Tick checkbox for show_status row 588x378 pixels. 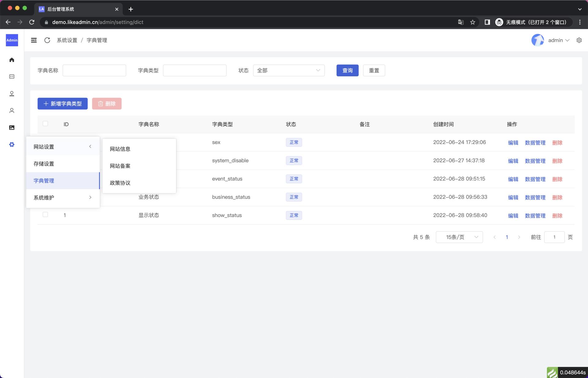45,215
